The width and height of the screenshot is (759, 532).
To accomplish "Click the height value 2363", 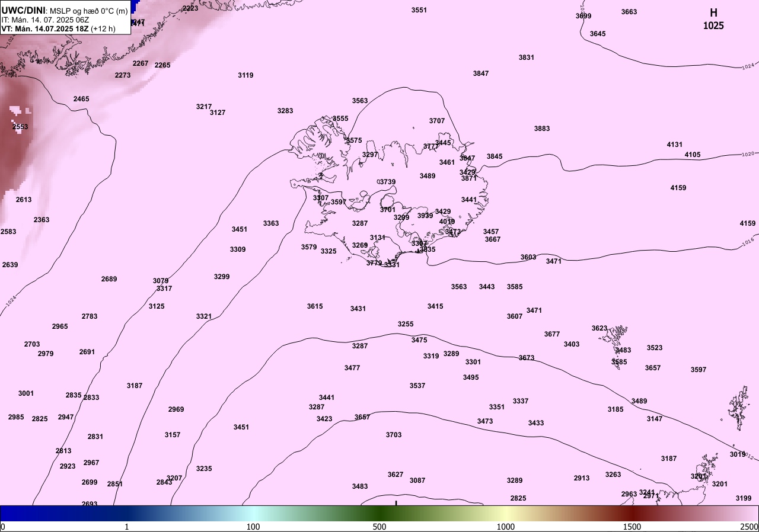I will 42,220.
